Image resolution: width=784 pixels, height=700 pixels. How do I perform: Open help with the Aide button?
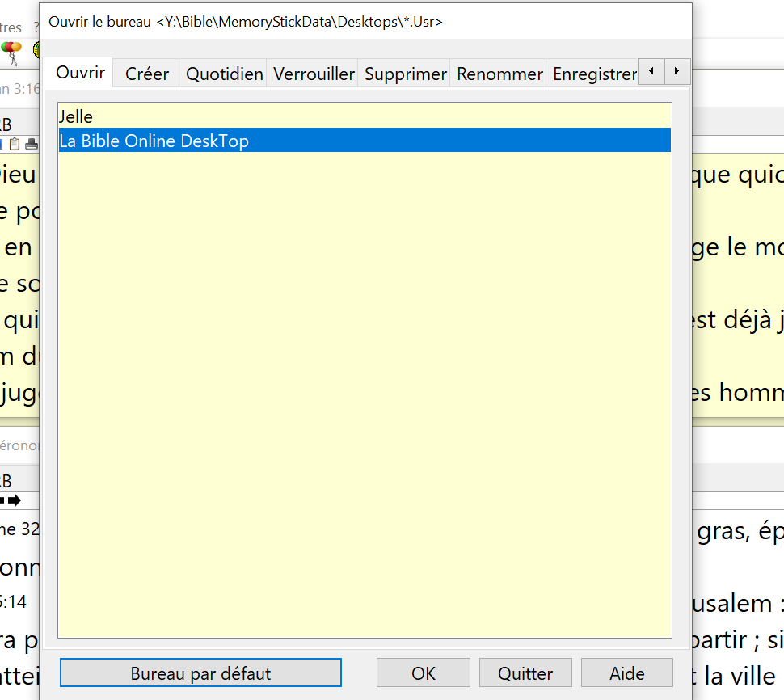[x=626, y=673]
